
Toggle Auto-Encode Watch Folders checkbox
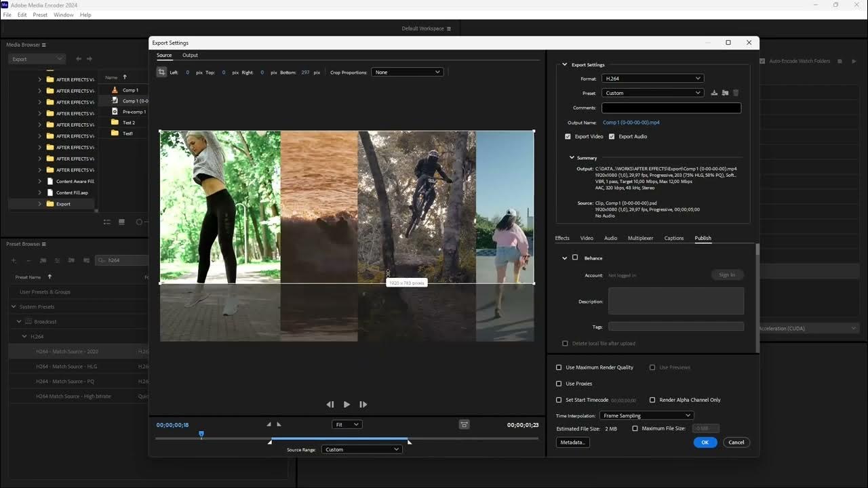tap(762, 61)
